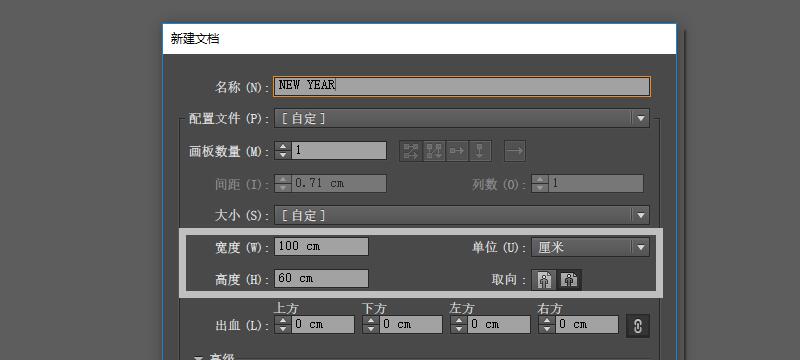
Task: Increase the 上方 top bleed value
Action: coord(283,320)
